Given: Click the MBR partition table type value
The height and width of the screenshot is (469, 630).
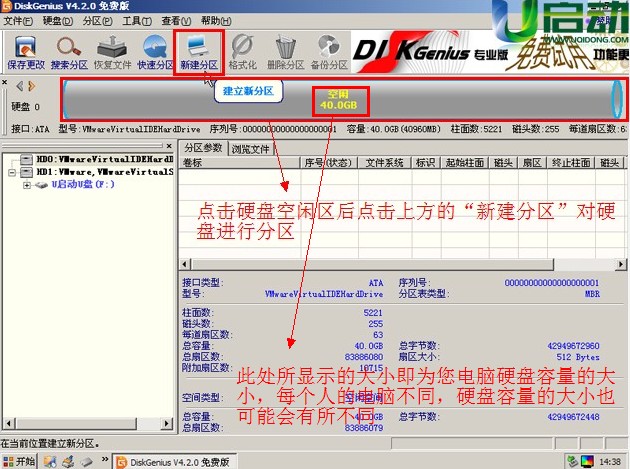Looking at the screenshot, I should click(592, 294).
